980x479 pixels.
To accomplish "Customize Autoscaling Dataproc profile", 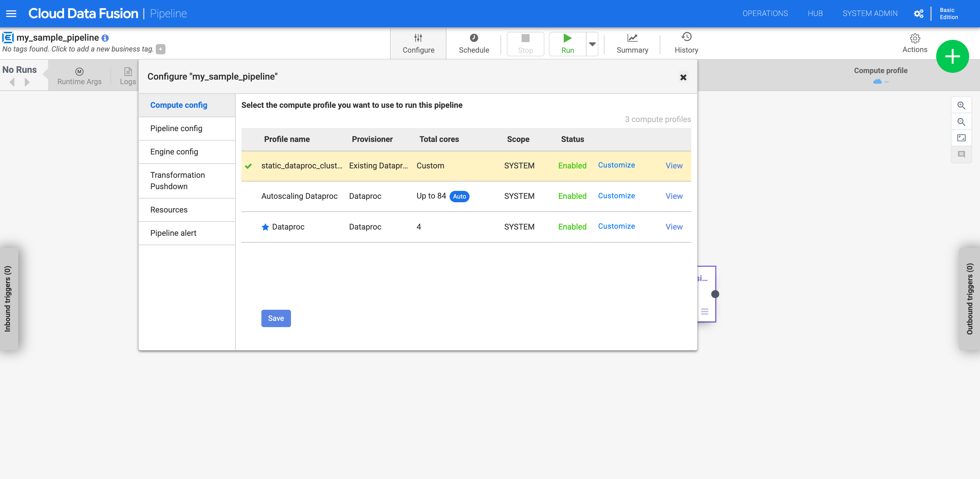I will point(616,195).
